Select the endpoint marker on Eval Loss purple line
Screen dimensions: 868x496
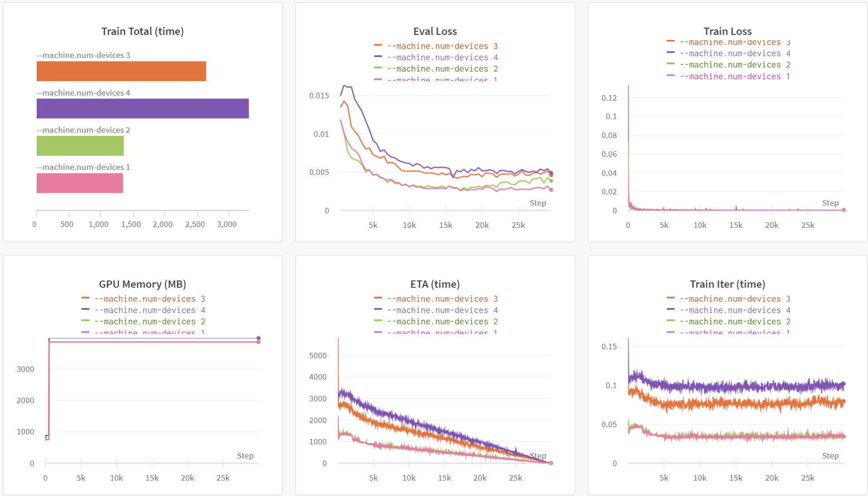pyautogui.click(x=550, y=173)
